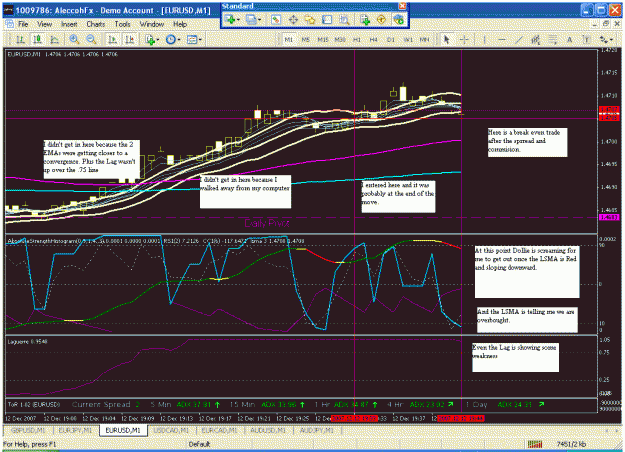625x452 pixels.
Task: Open the Tools menu
Action: coord(122,24)
